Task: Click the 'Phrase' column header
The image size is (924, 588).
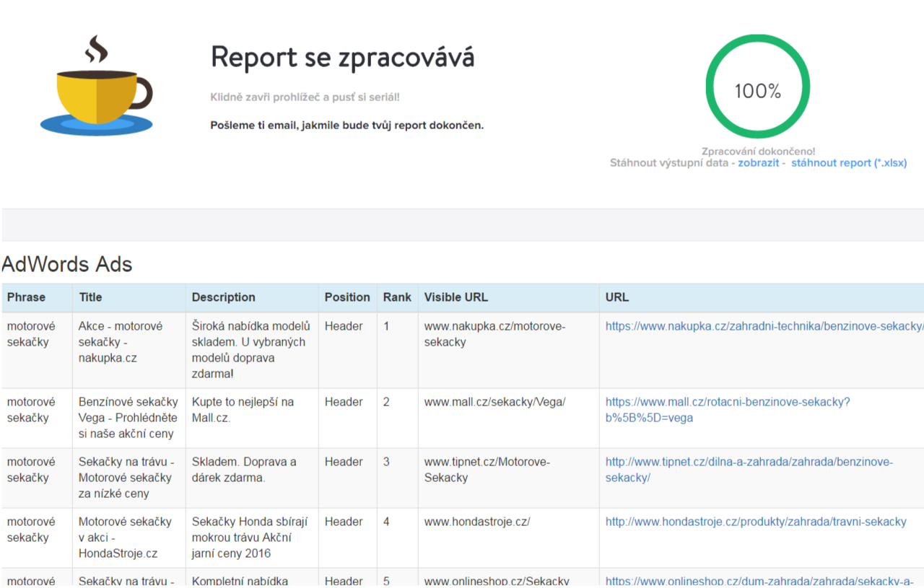Action: click(x=27, y=297)
